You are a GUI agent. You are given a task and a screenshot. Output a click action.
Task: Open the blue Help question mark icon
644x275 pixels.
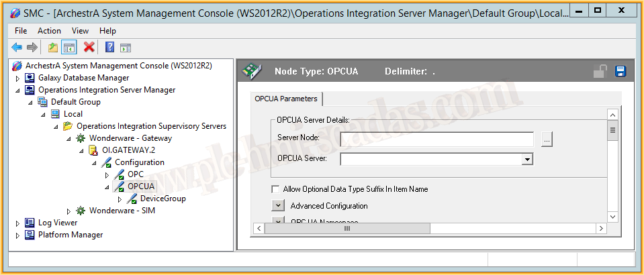tap(109, 47)
